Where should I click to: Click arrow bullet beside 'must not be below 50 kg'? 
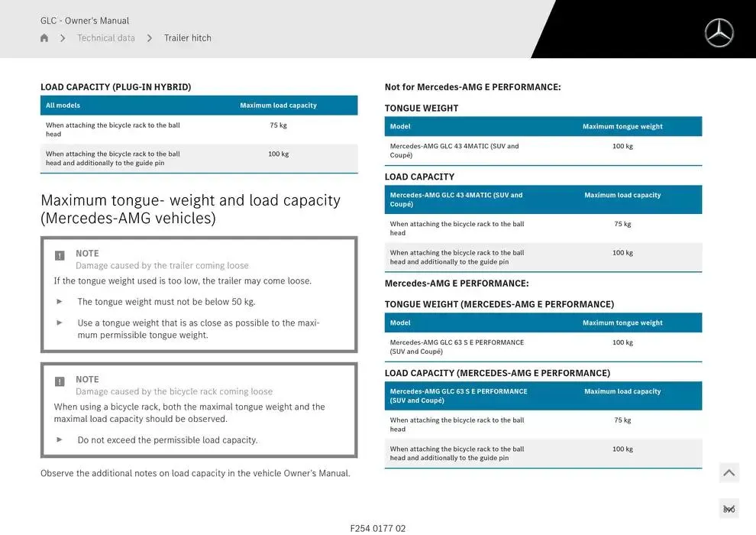click(60, 301)
